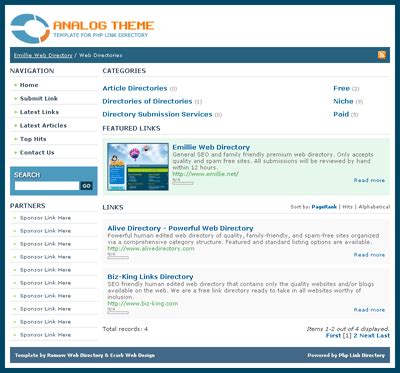Open the Free category

341,88
